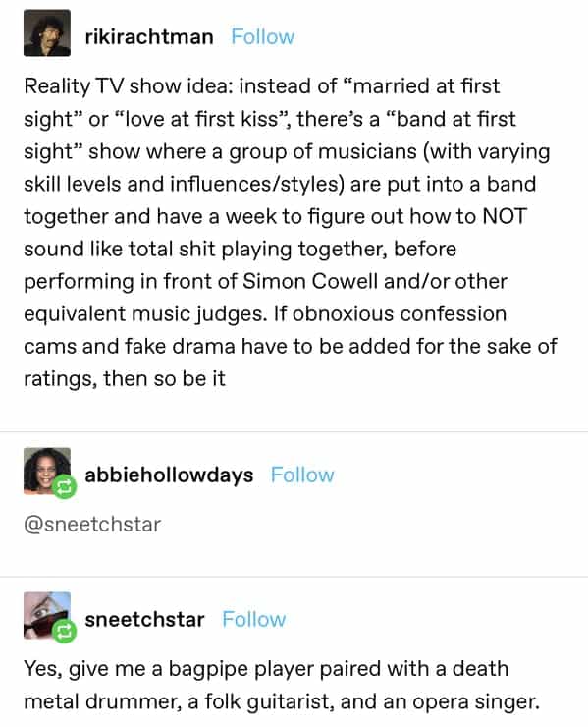Click the rikirachtman username
Screen dimensions: 588x727
tap(149, 36)
